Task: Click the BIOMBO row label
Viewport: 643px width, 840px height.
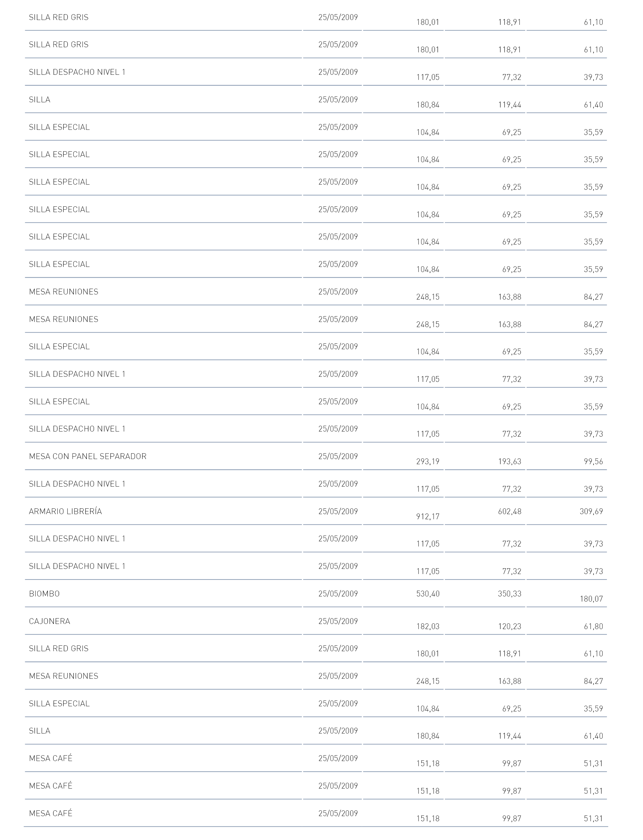Action: [x=44, y=593]
